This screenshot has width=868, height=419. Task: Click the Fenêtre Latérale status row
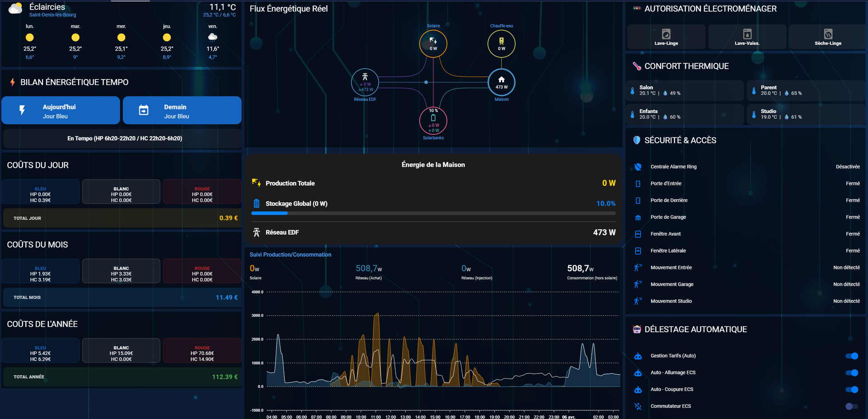point(746,251)
